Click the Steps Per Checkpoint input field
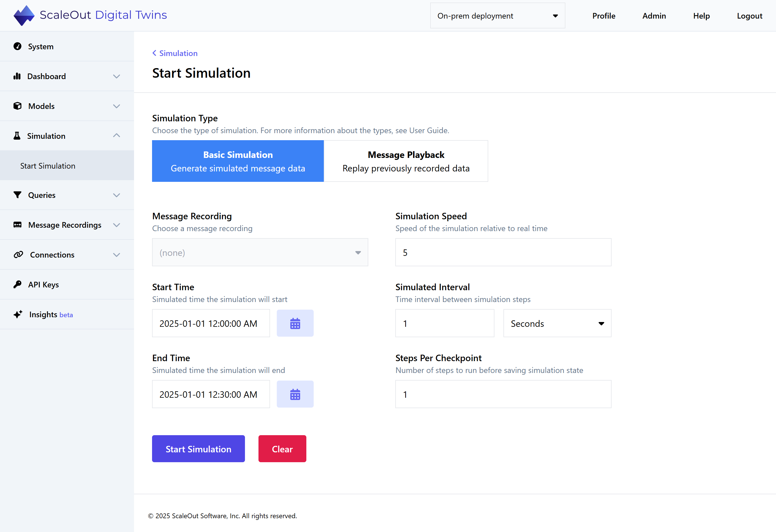The width and height of the screenshot is (776, 532). (x=503, y=394)
